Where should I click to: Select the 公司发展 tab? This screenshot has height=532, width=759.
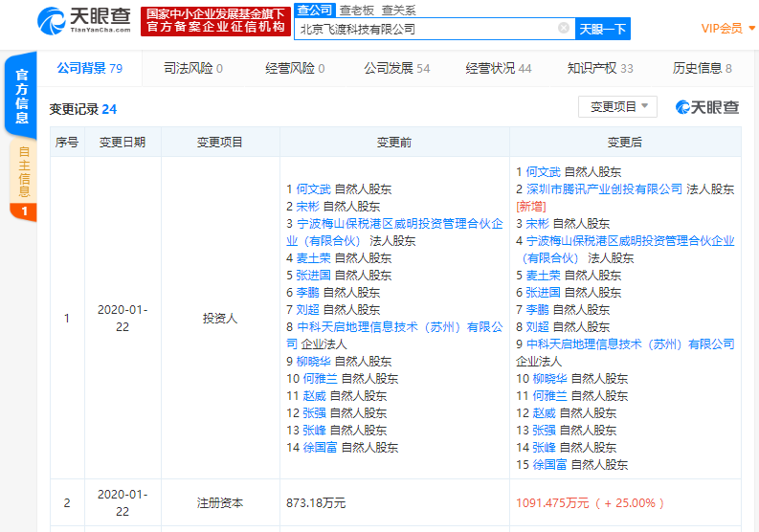pos(396,68)
